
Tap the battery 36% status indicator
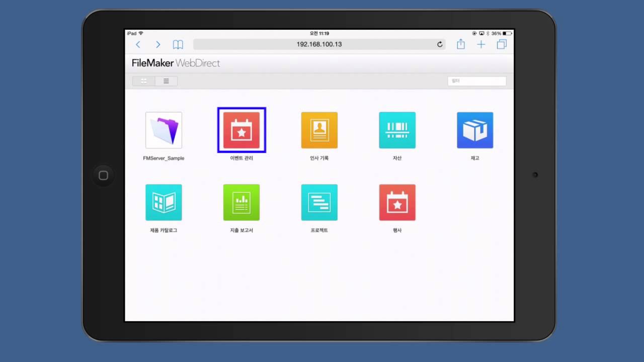click(502, 33)
